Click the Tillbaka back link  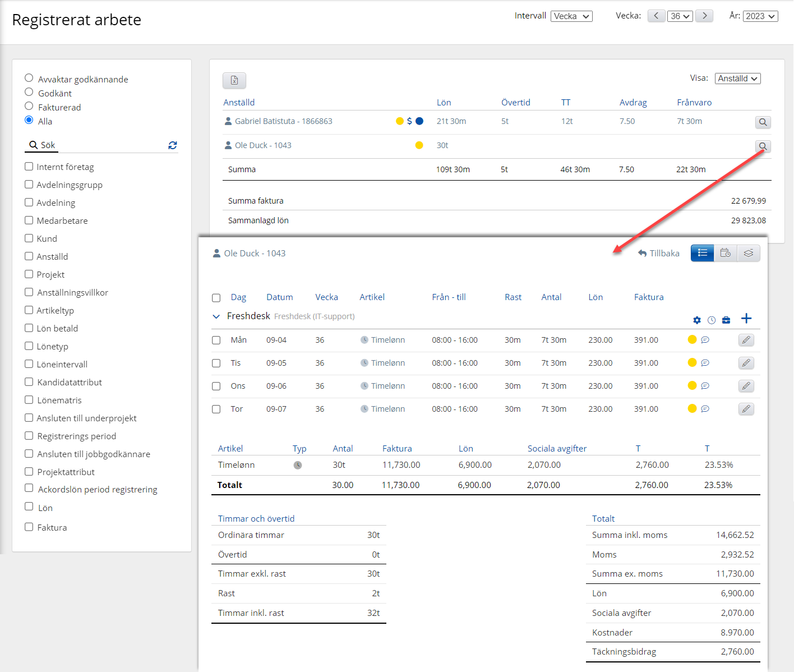pyautogui.click(x=659, y=254)
